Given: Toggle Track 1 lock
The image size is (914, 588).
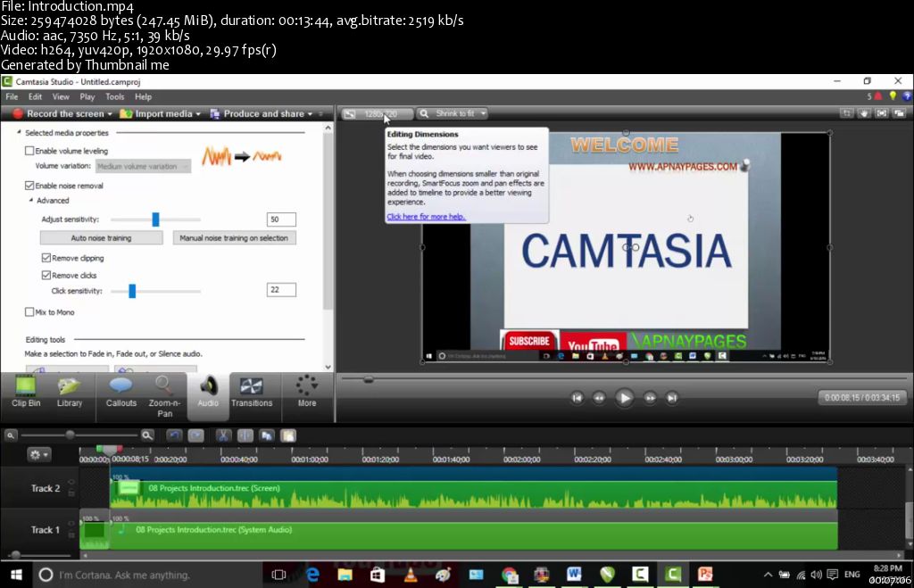Looking at the screenshot, I should coord(71,535).
